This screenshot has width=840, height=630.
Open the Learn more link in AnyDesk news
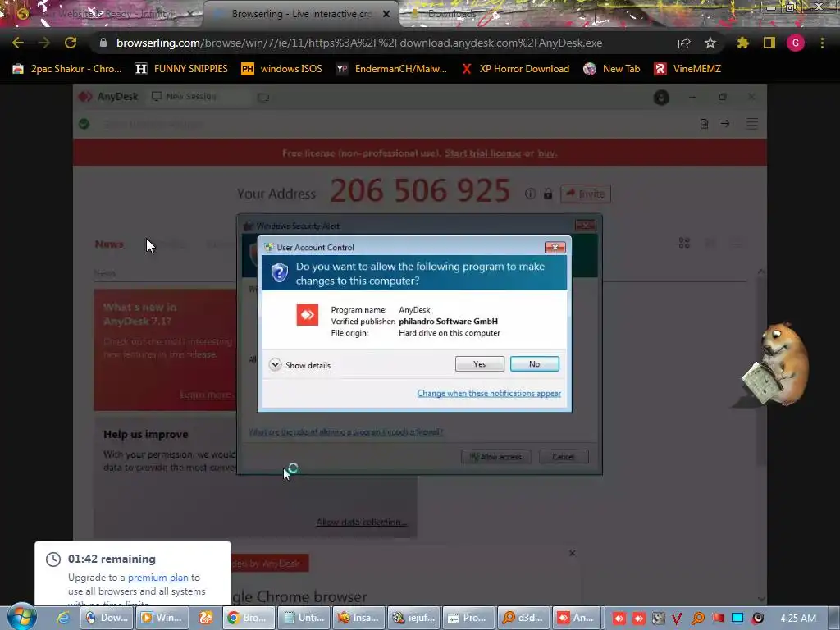(x=206, y=395)
